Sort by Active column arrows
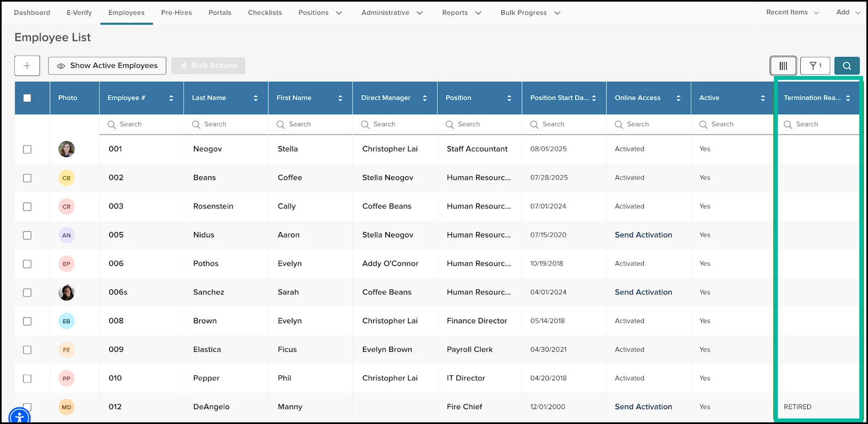The height and width of the screenshot is (424, 868). coord(763,98)
